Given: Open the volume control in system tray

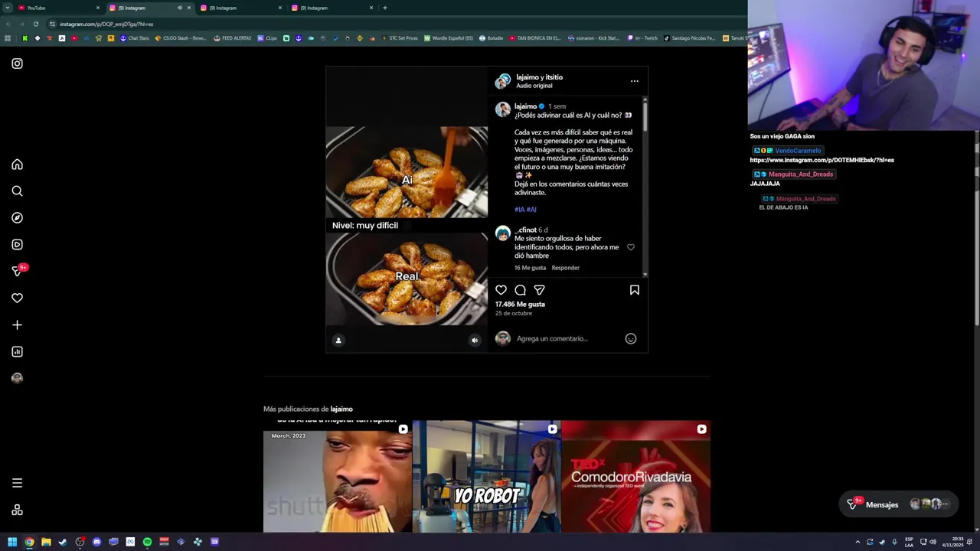Looking at the screenshot, I should 933,542.
